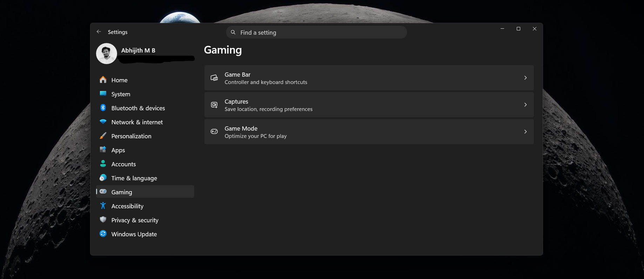Open Accessibility settings
Screen dimensions: 644x279
click(145, 206)
